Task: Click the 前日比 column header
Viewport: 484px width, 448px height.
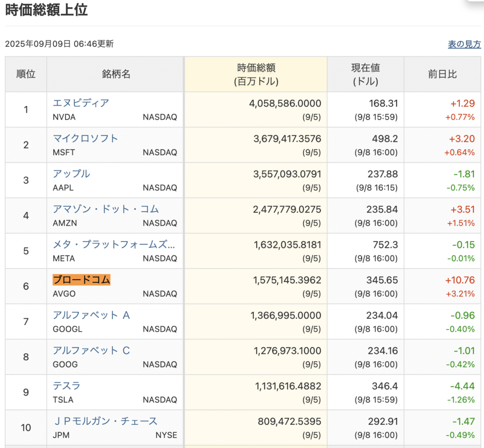Action: 442,74
